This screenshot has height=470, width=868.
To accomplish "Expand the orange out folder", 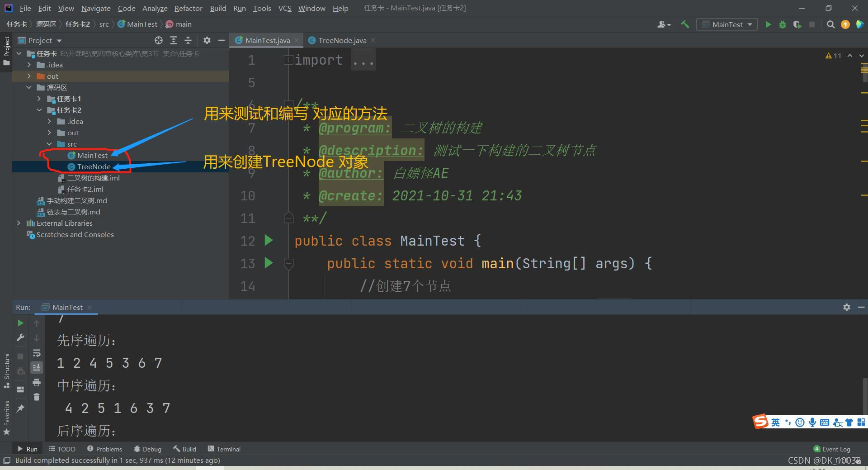I will click(x=29, y=76).
